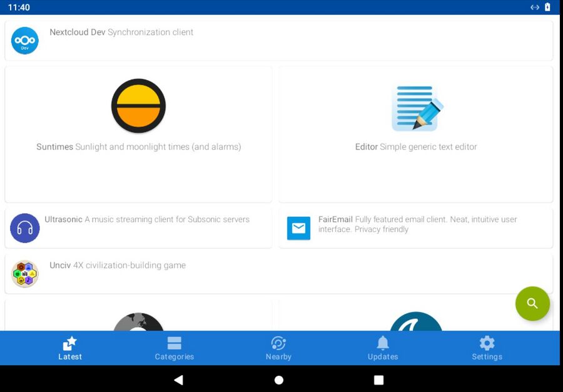
Task: Tap the status bar connection arrows icon
Action: coord(535,7)
